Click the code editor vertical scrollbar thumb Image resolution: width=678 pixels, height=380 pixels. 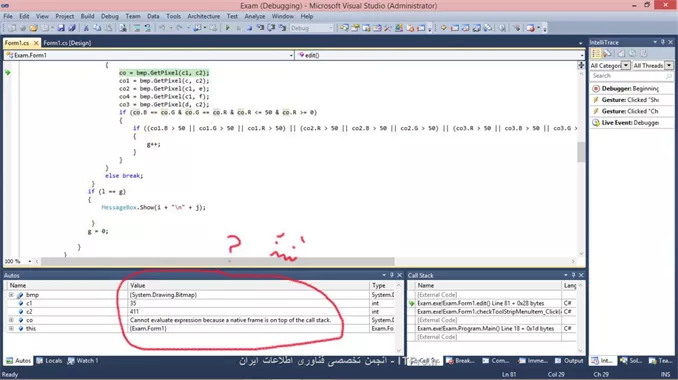pos(582,152)
